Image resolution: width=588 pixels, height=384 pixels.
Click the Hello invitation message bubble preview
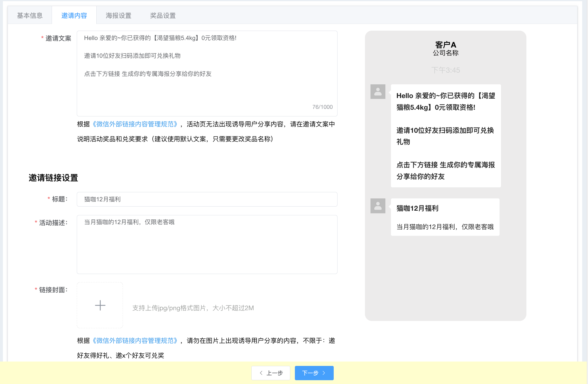pyautogui.click(x=446, y=136)
